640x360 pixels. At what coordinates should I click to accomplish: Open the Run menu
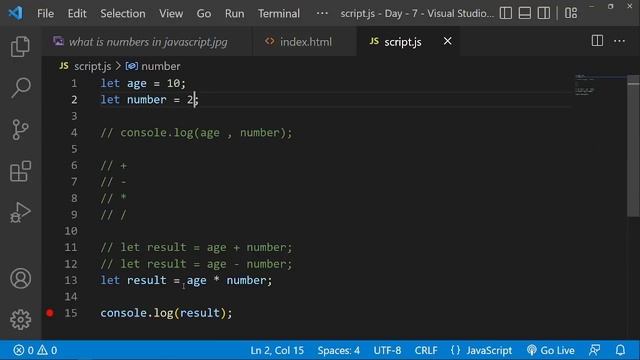[234, 13]
